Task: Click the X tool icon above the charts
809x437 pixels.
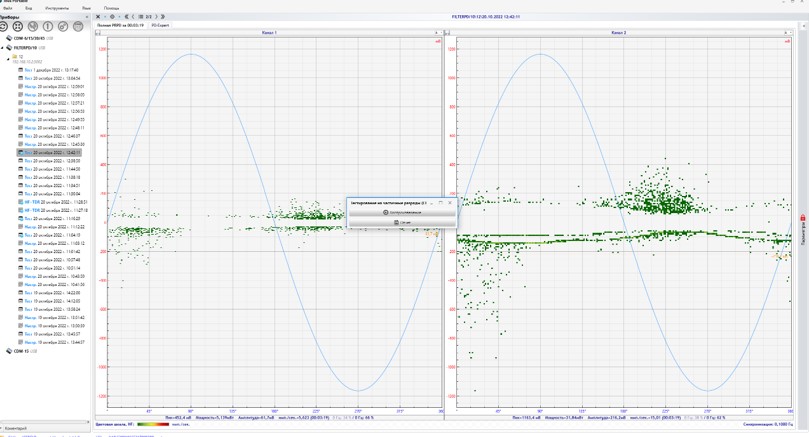Action: coord(98,17)
